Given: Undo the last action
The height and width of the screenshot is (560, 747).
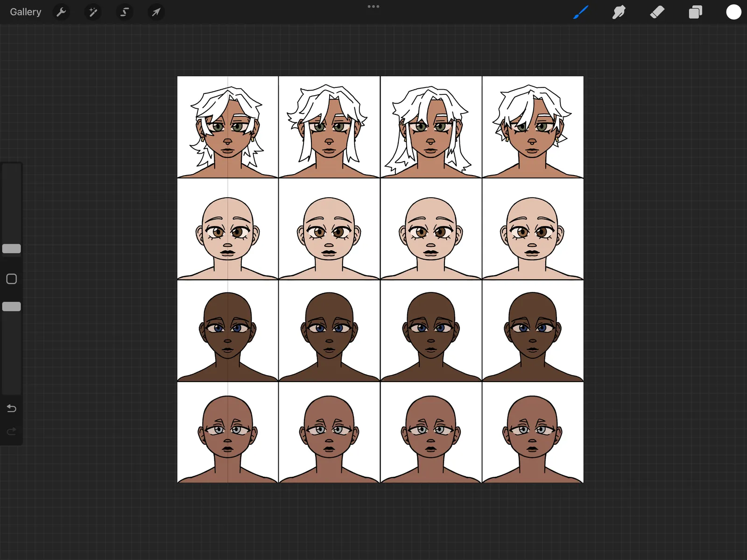Looking at the screenshot, I should click(x=12, y=409).
